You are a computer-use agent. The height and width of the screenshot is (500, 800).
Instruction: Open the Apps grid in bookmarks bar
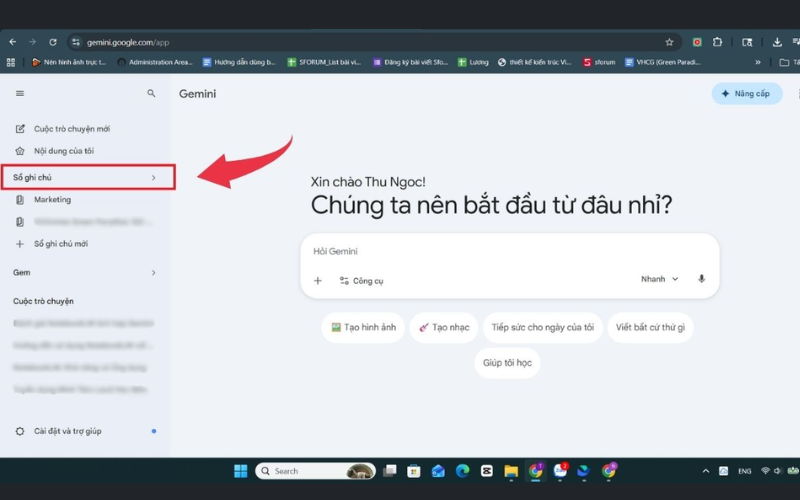click(11, 62)
